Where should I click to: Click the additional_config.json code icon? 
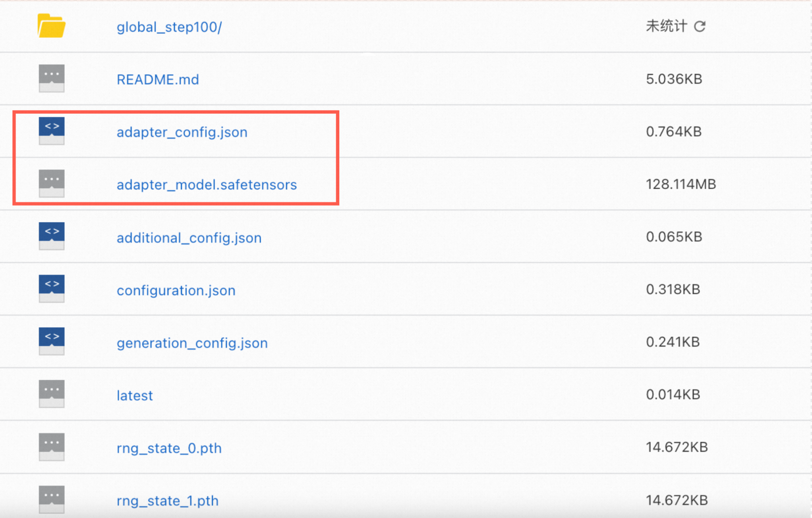(52, 236)
